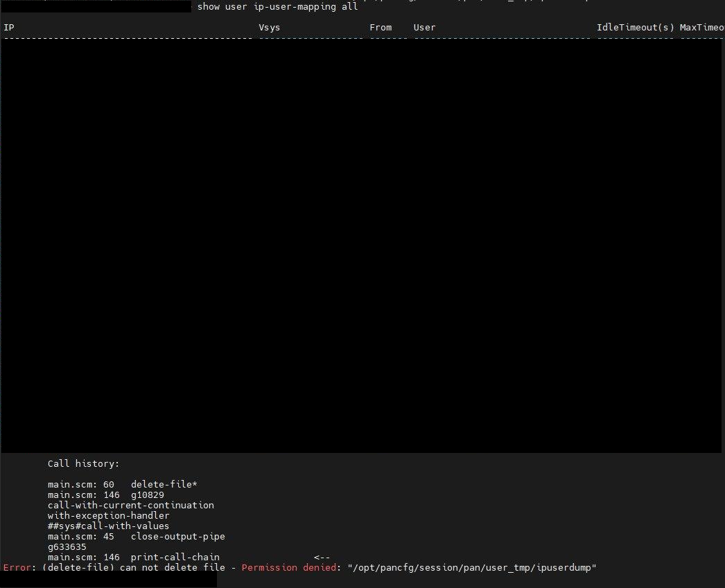Click the print-call-chain entry
This screenshot has width=725, height=588.
[175, 557]
